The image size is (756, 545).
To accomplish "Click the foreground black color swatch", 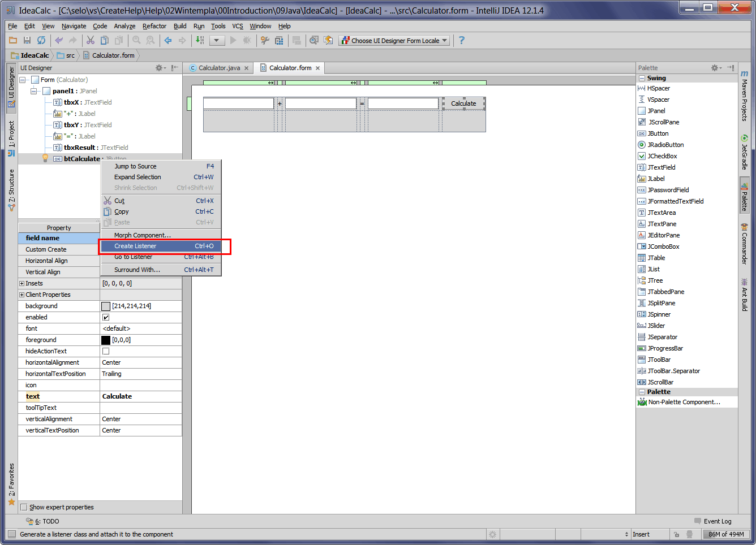I will coord(106,340).
